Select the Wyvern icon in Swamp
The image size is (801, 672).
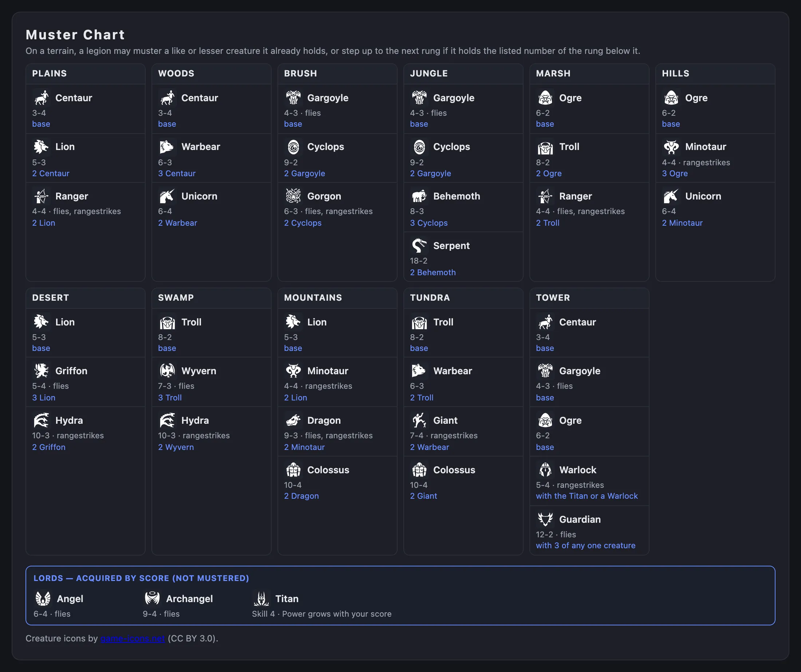[167, 371]
